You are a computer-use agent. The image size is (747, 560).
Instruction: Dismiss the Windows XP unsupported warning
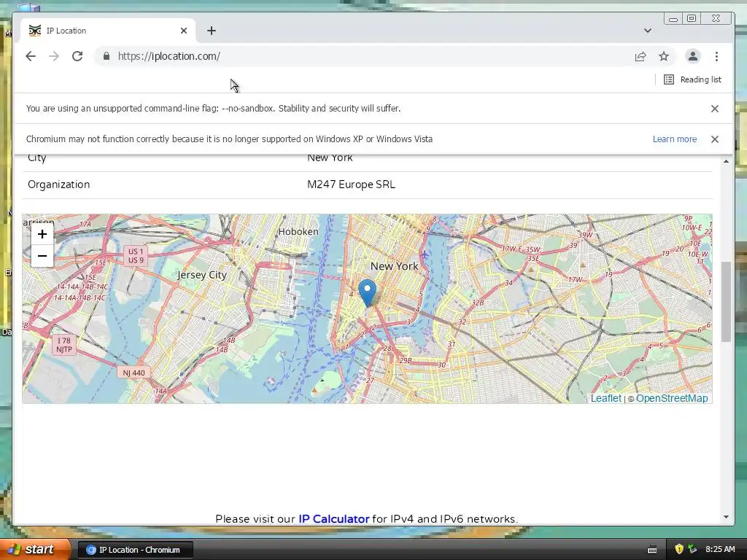[715, 139]
